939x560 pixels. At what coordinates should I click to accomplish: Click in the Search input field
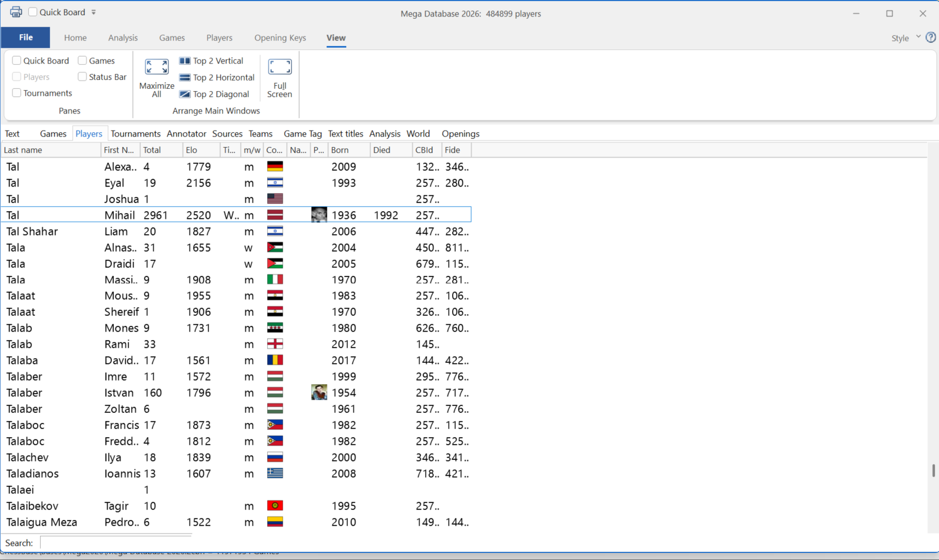tap(116, 542)
